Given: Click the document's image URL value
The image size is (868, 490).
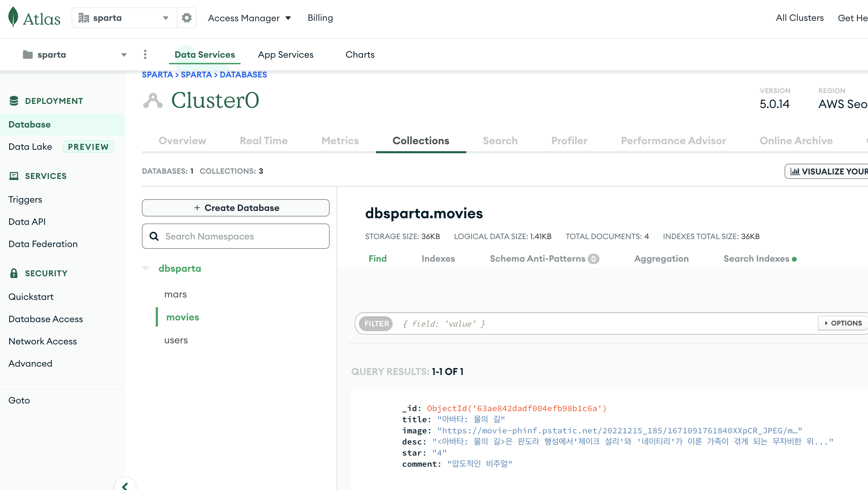Looking at the screenshot, I should [620, 431].
